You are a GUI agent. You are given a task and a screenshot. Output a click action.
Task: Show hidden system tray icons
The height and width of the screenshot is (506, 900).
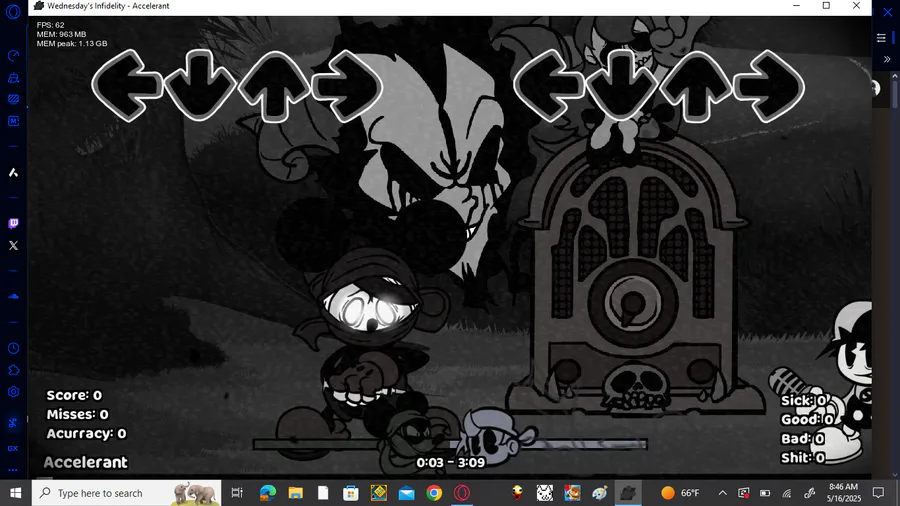point(723,493)
